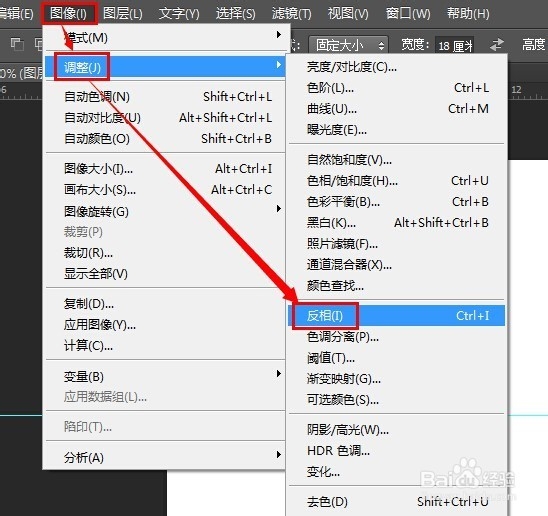
Task: Open 亮度/对比度(C)... adjustment
Action: [x=397, y=66]
